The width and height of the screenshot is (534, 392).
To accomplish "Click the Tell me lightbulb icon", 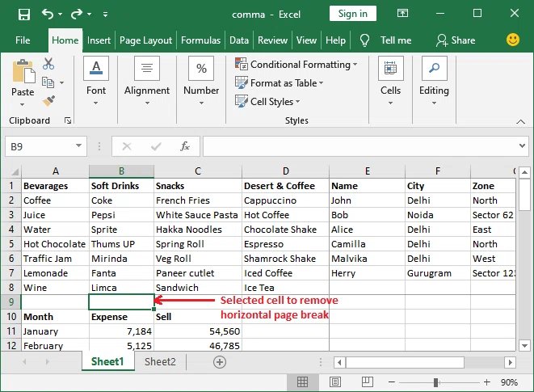I will pos(364,40).
